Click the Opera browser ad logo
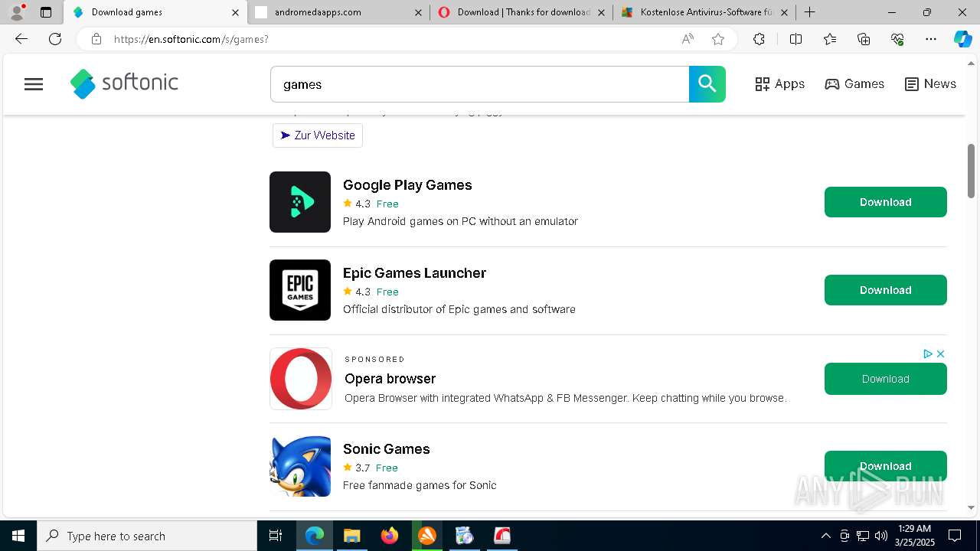Image resolution: width=980 pixels, height=551 pixels. [x=301, y=379]
